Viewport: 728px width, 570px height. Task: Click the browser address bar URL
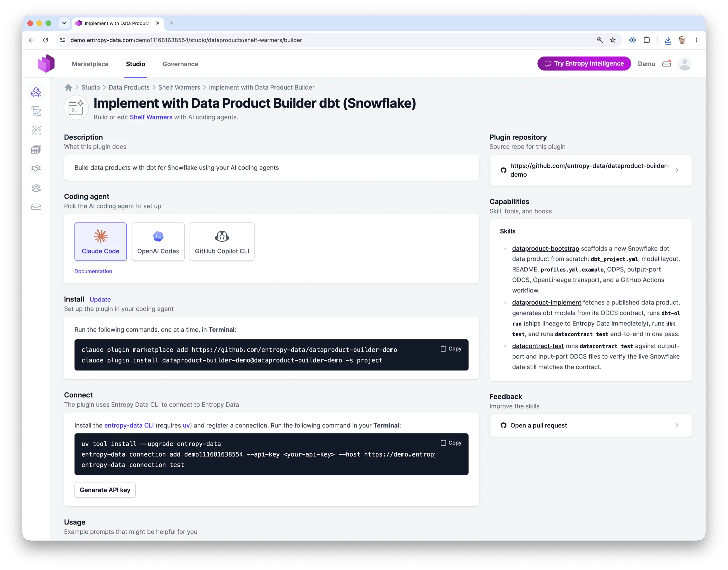186,40
